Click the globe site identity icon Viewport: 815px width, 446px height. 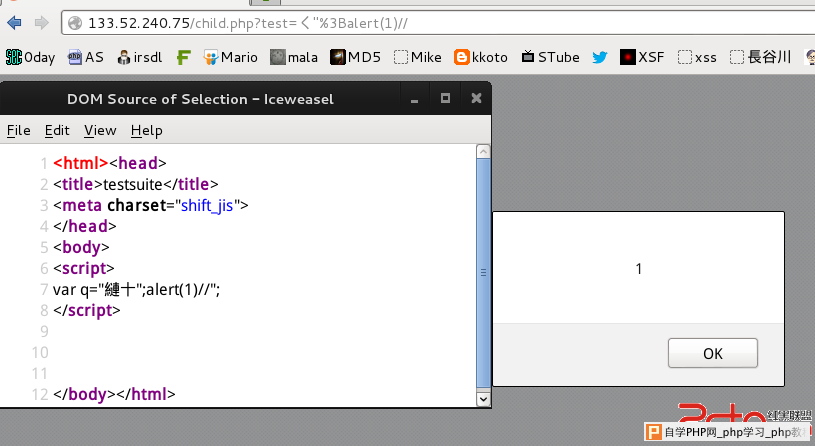click(75, 23)
